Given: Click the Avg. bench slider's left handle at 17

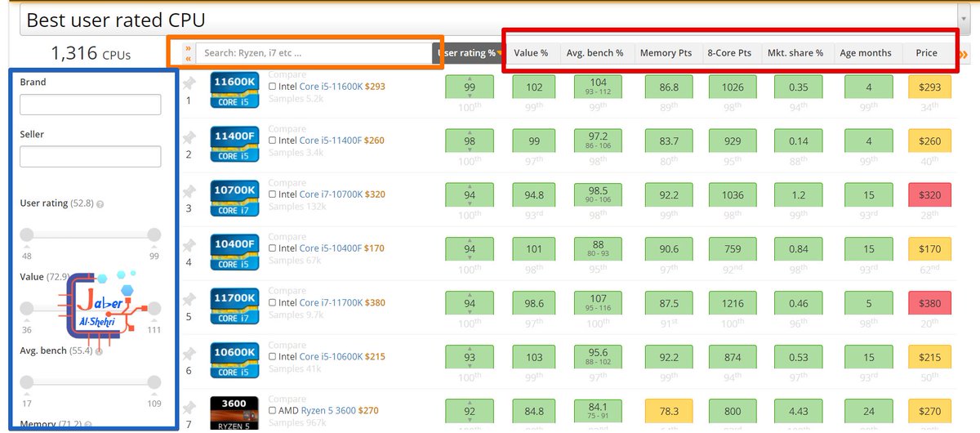Looking at the screenshot, I should [27, 382].
